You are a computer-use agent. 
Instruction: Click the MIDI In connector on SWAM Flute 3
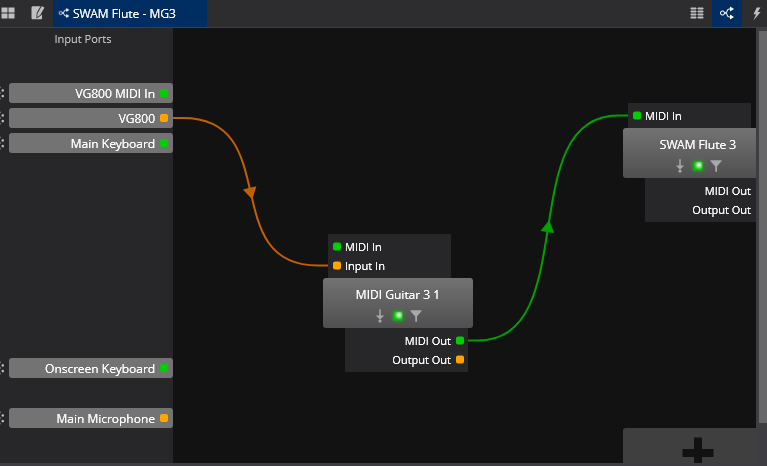[636, 116]
